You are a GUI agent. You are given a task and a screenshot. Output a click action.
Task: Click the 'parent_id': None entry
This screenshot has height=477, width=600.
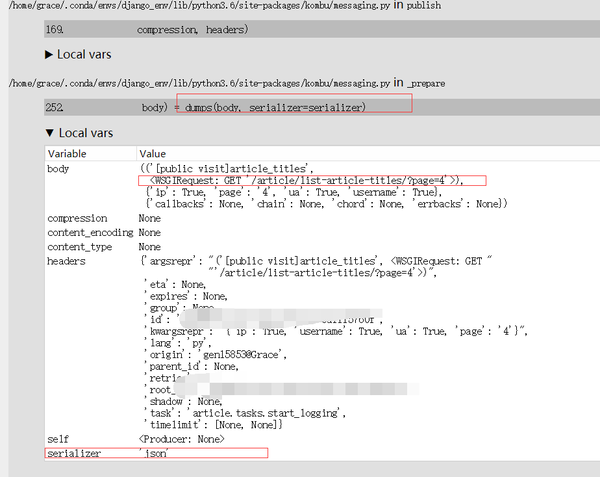point(192,366)
